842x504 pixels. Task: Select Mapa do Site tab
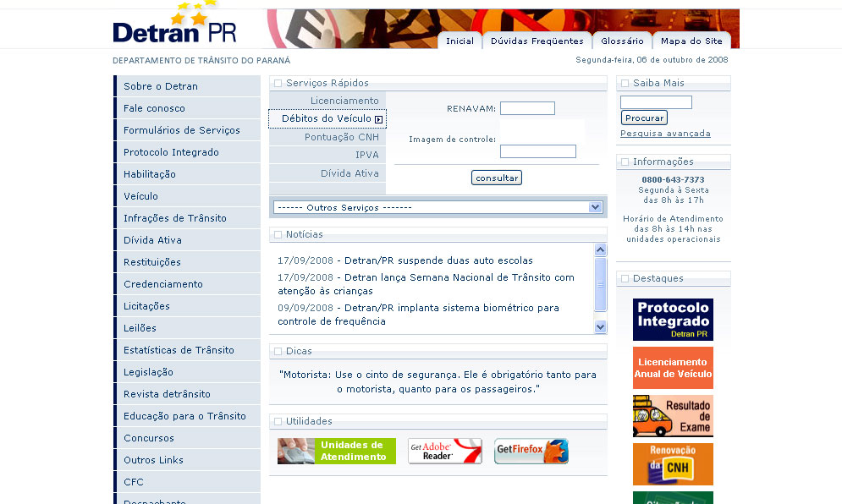(691, 41)
